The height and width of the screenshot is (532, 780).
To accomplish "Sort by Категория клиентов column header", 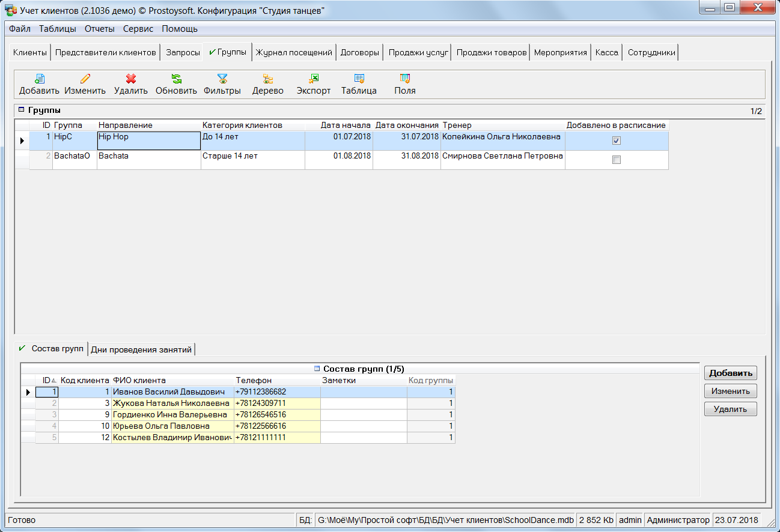I will click(x=253, y=125).
